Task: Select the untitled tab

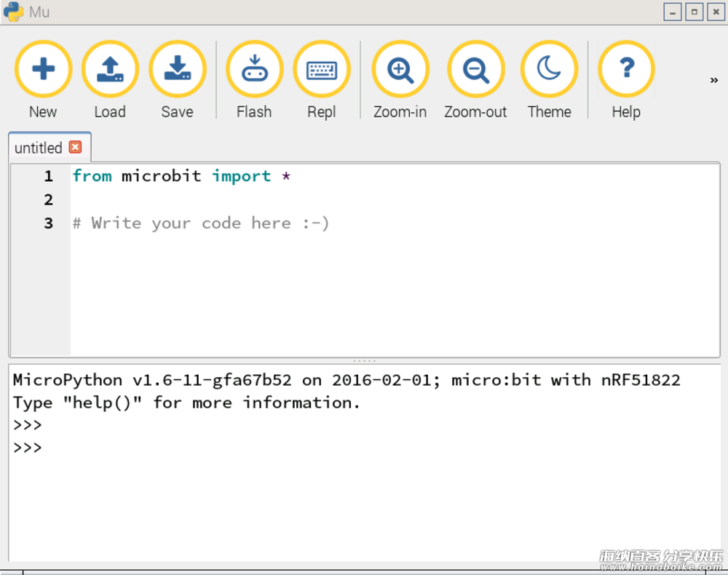Action: 50,148
